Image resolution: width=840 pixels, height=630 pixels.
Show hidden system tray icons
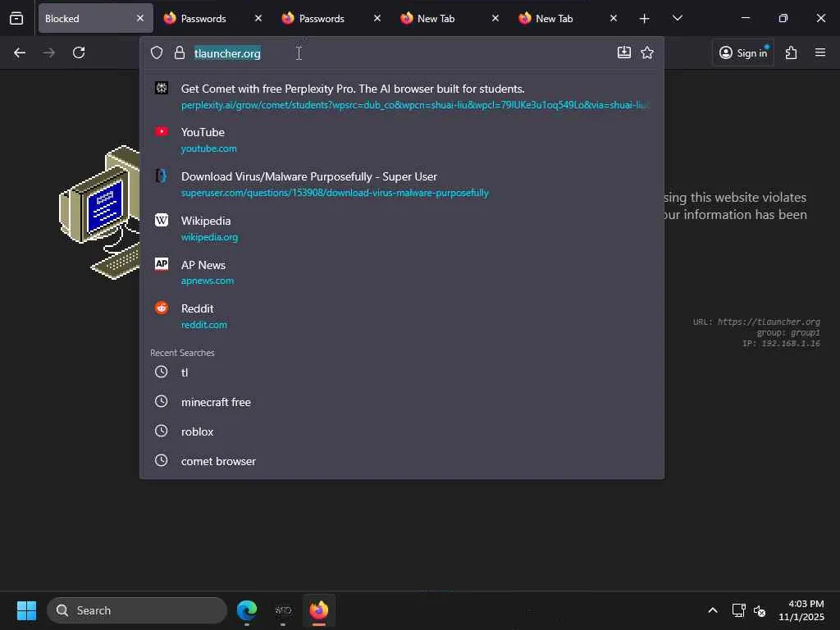pyautogui.click(x=713, y=610)
